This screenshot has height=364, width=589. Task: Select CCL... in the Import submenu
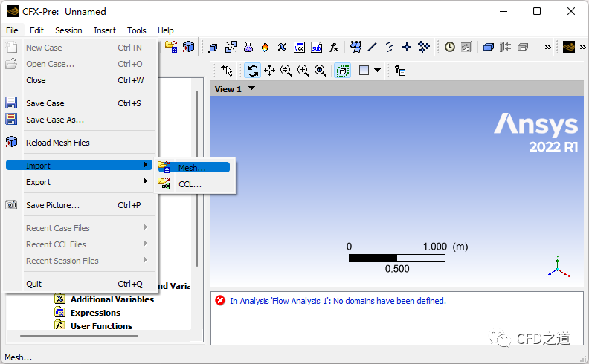coord(193,184)
